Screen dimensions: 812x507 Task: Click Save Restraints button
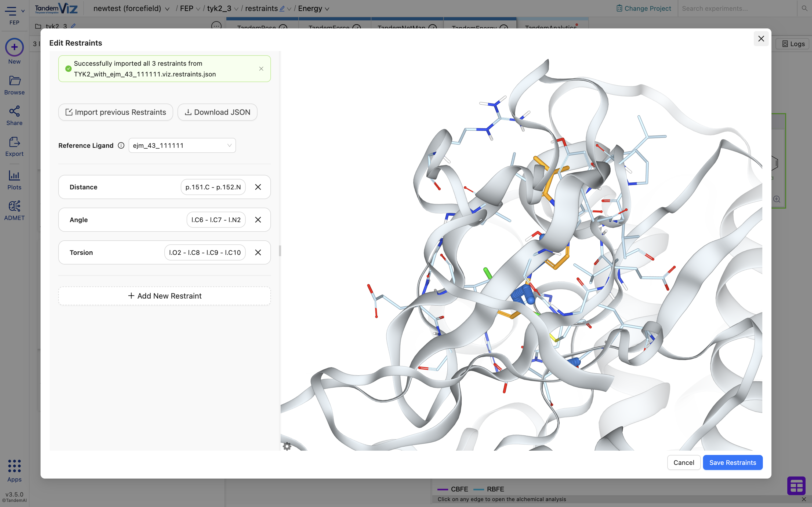(733, 462)
